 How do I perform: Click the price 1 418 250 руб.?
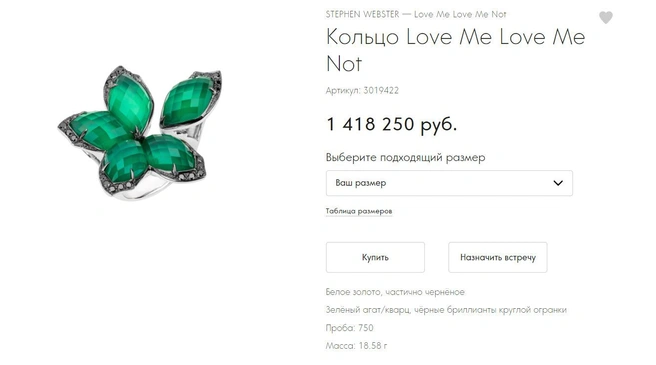[391, 124]
